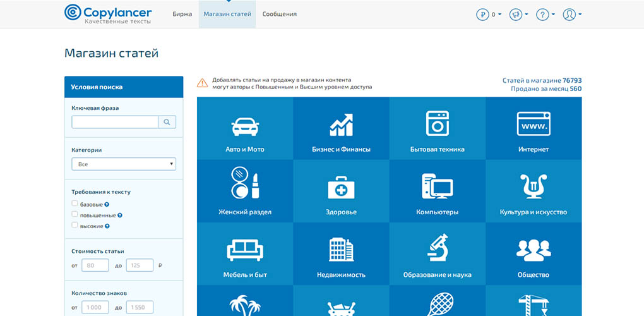Viewport: 644px width, 316px height.
Task: Open the Бизнес и Финансы chart category
Action: pyautogui.click(x=342, y=129)
